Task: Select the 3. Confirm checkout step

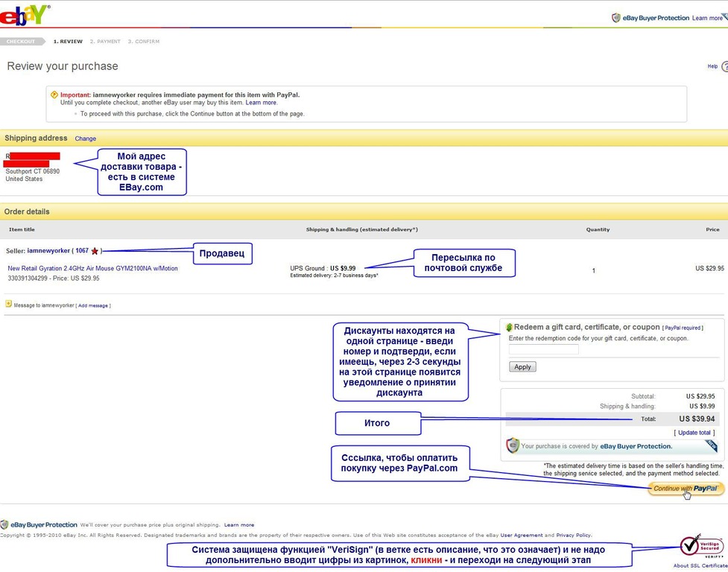Action: click(144, 41)
